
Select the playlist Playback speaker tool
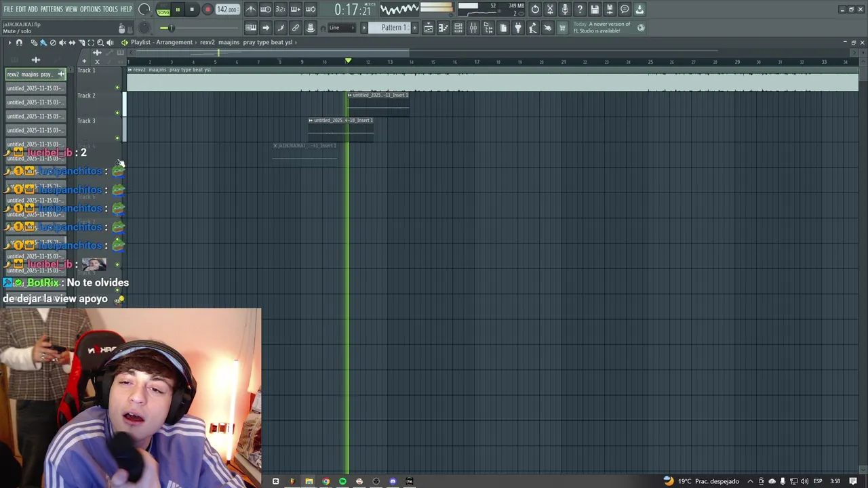(110, 42)
